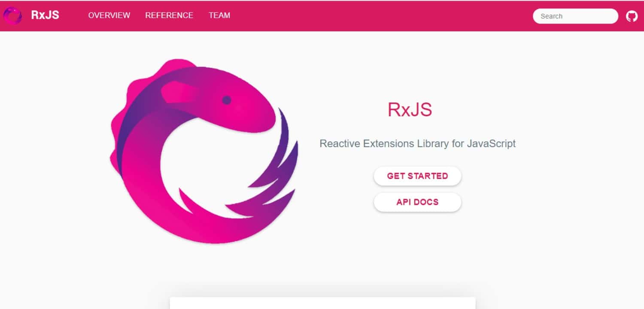Open the Overview menu item
644x309 pixels.
(x=109, y=15)
